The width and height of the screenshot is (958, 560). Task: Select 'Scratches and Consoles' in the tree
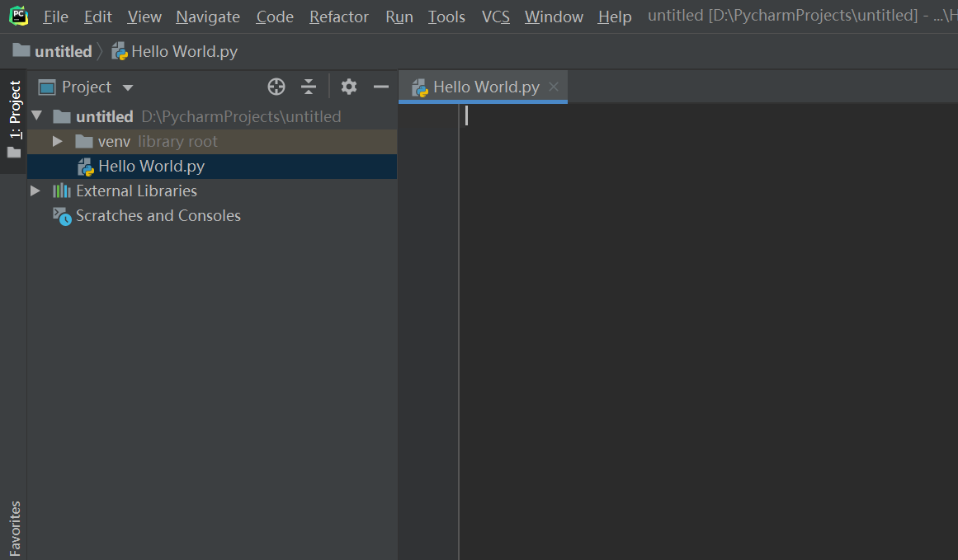coord(158,215)
